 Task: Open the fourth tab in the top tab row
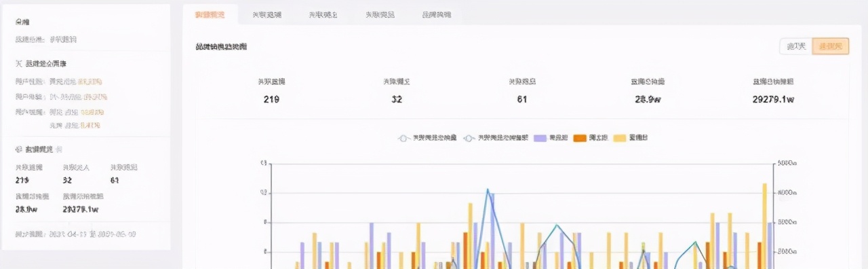pyautogui.click(x=380, y=14)
